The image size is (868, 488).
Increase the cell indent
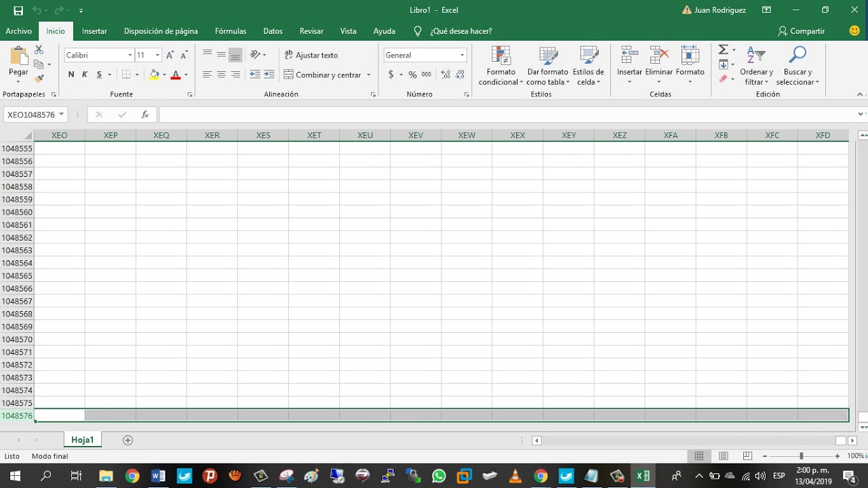tap(269, 75)
